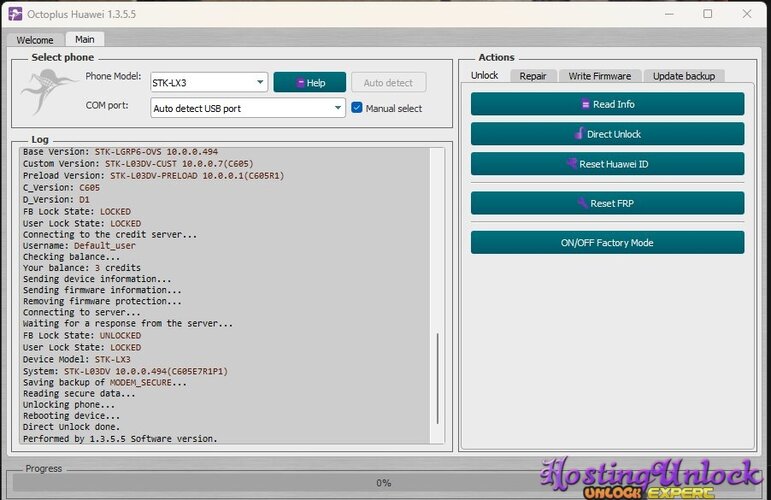Click log line 'Saving backup of MODEM_SECURE...'
Image resolution: width=771 pixels, height=500 pixels.
point(105,382)
